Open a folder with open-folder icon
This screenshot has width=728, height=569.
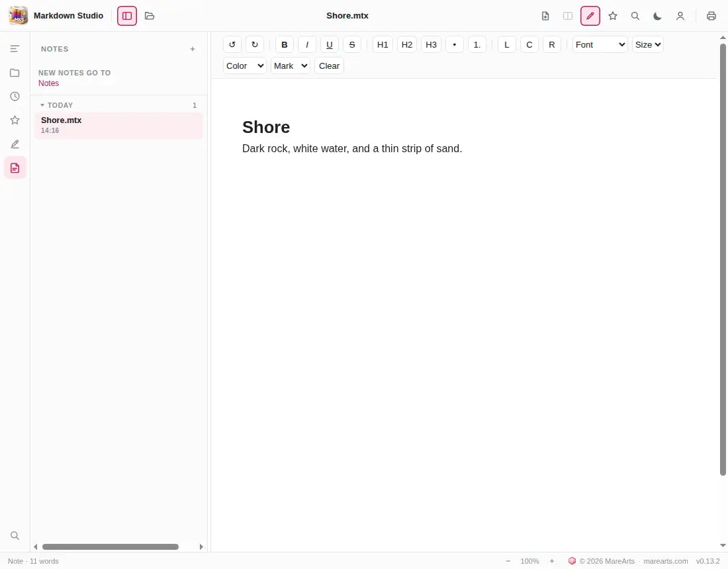[150, 16]
